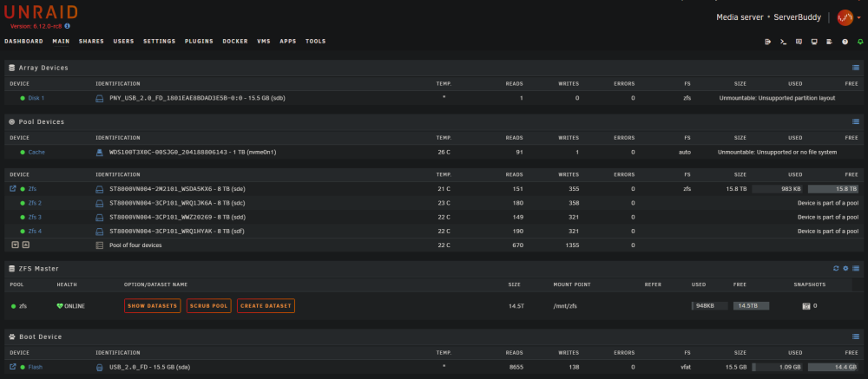The height and width of the screenshot is (379, 868).
Task: Click the version info icon
Action: [68, 26]
